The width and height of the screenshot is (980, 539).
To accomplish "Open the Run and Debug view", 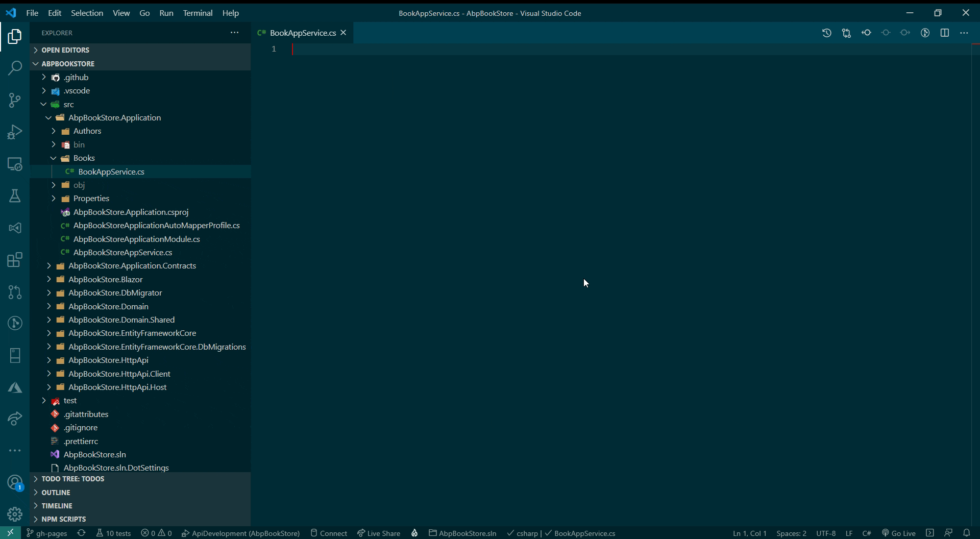I will (x=15, y=132).
